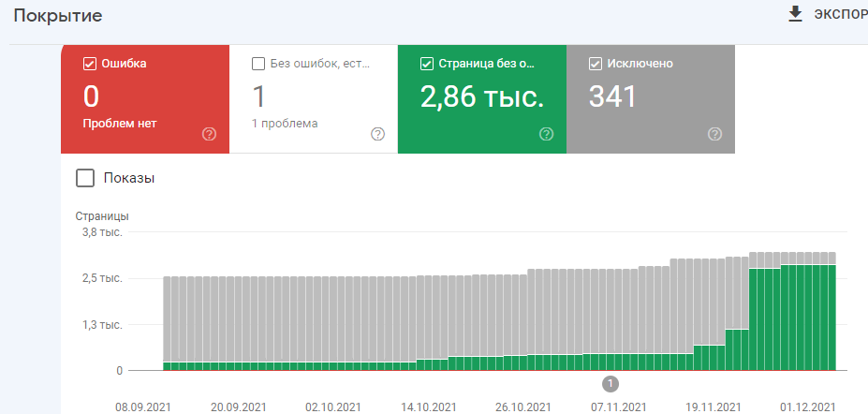Uncheck the Ошибка checkbox

[x=91, y=64]
